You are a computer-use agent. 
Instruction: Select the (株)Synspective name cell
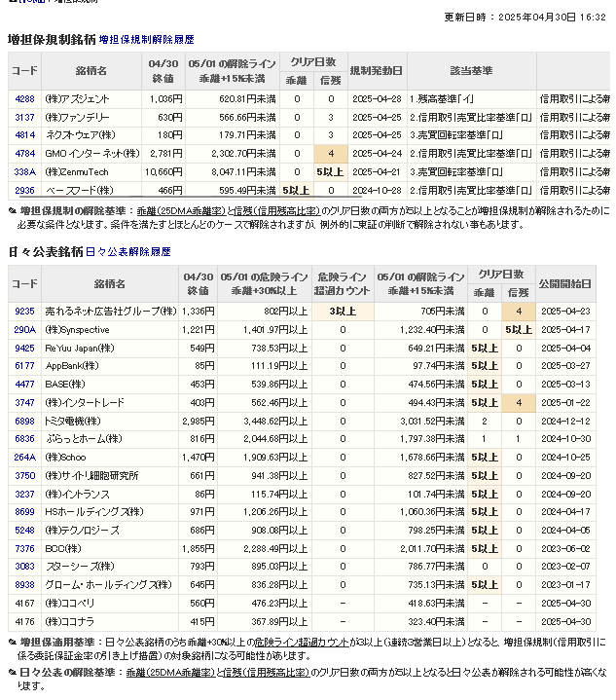click(110, 330)
